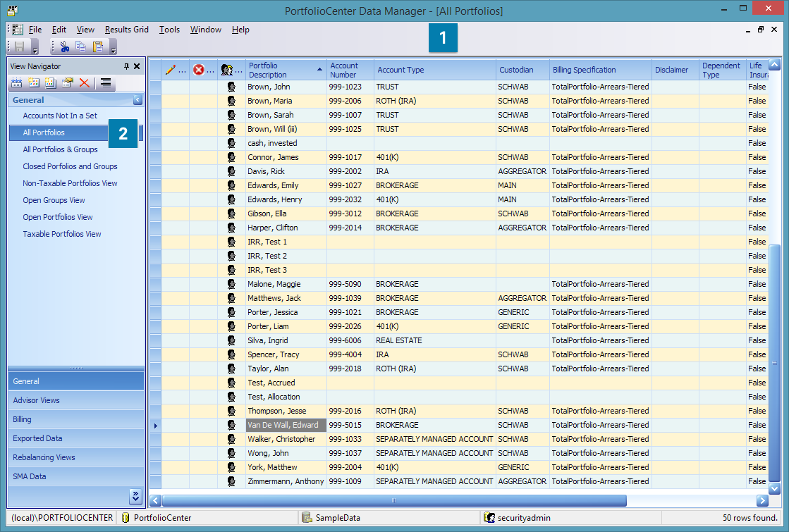
Task: Open the Window menu
Action: pyautogui.click(x=206, y=30)
